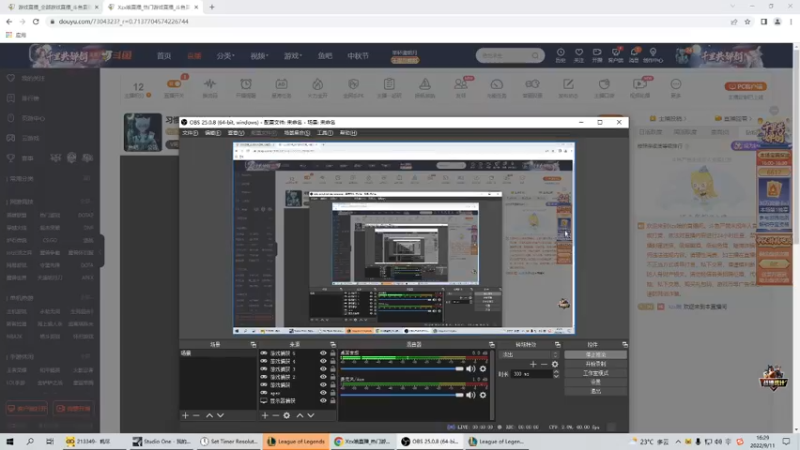Remove scene transition with minus icon
The width and height of the screenshot is (800, 450).
544,364
